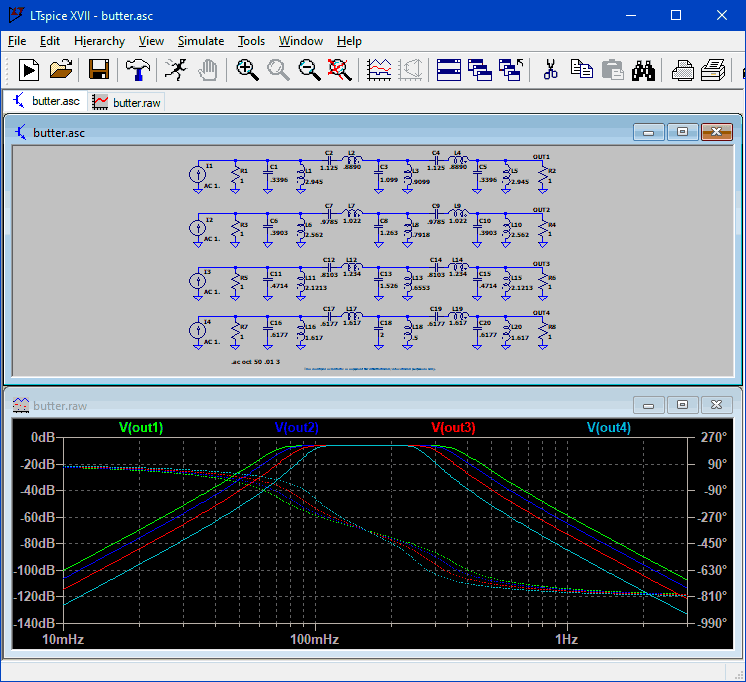
Task: Save with the floppy disk icon
Action: click(99, 70)
